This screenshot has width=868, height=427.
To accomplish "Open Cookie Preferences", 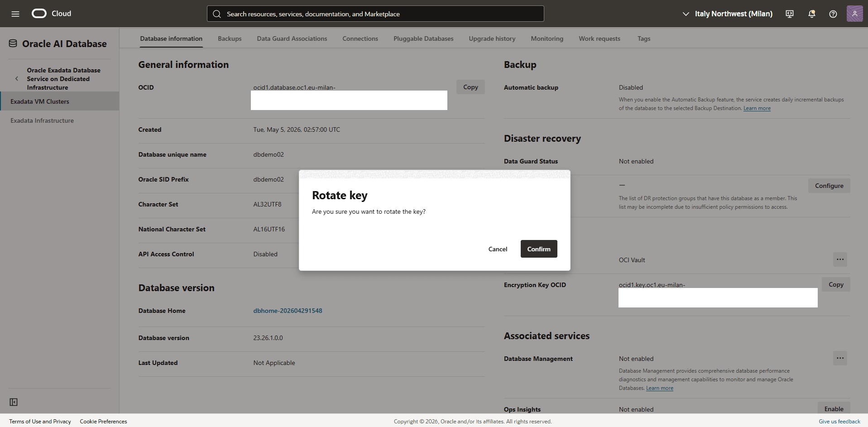I will 103,421.
